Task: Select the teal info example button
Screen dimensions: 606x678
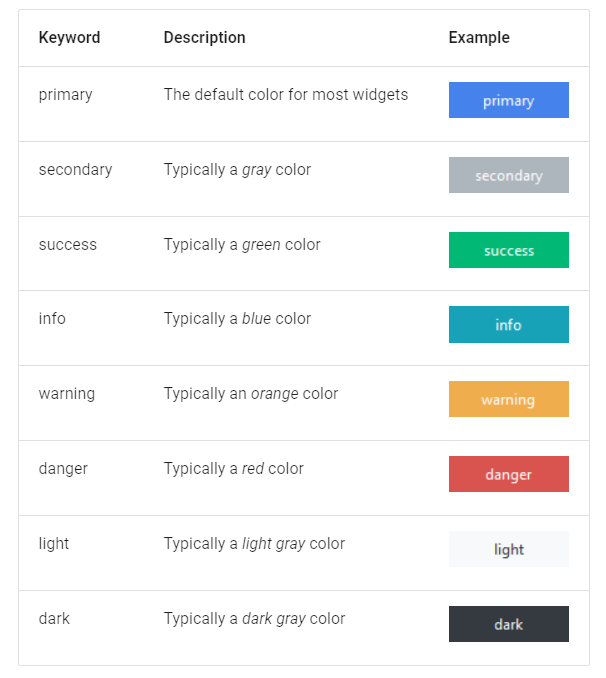Action: (x=509, y=324)
